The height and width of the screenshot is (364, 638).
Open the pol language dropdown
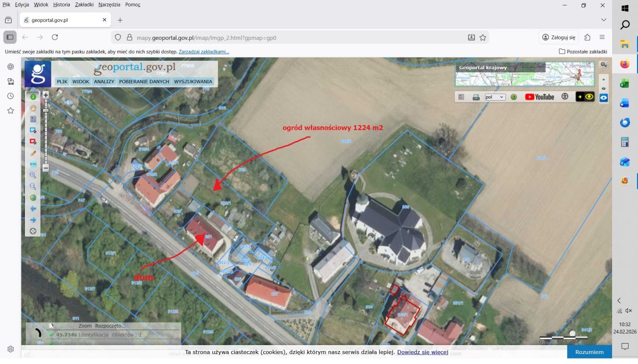click(495, 97)
